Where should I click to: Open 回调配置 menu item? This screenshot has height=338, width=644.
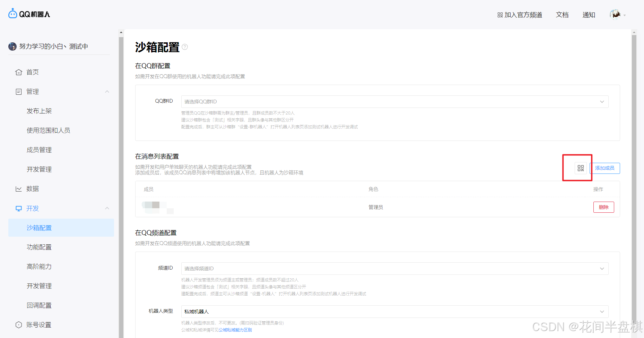pyautogui.click(x=39, y=305)
